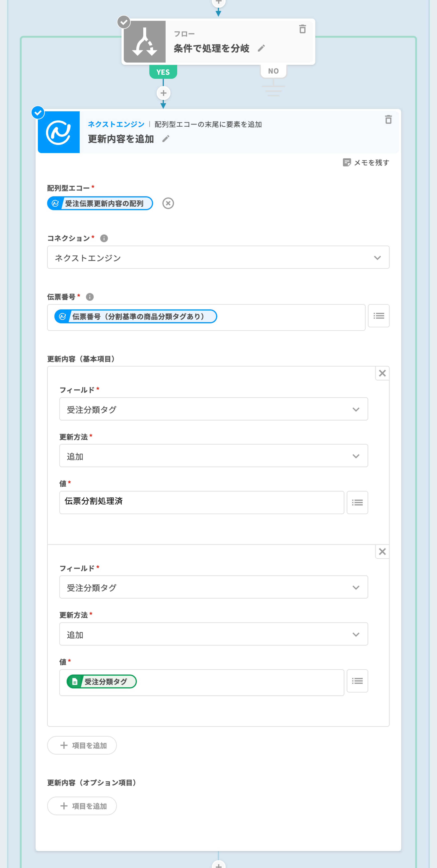Open the second 更新方法 dropdown
Screen dimensions: 437x868
tap(213, 634)
